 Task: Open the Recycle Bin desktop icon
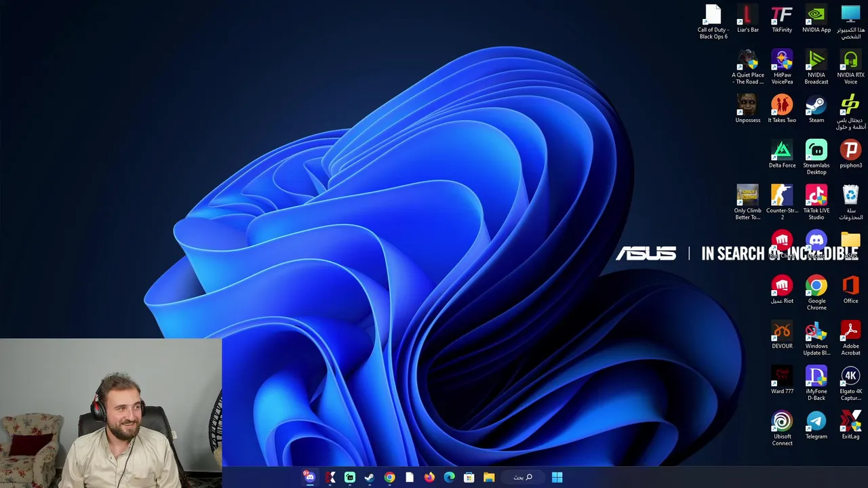850,203
